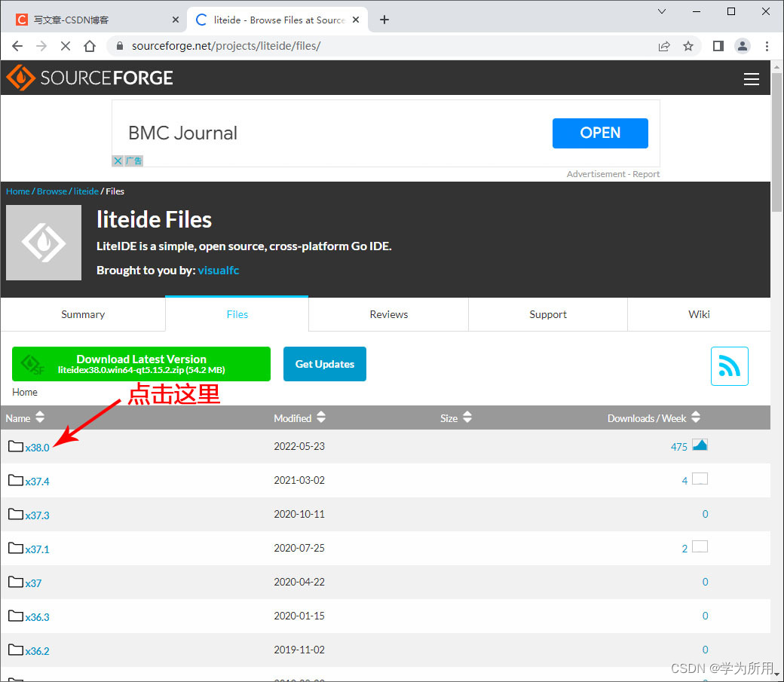Click the Get Updates button
784x682 pixels.
click(x=324, y=364)
